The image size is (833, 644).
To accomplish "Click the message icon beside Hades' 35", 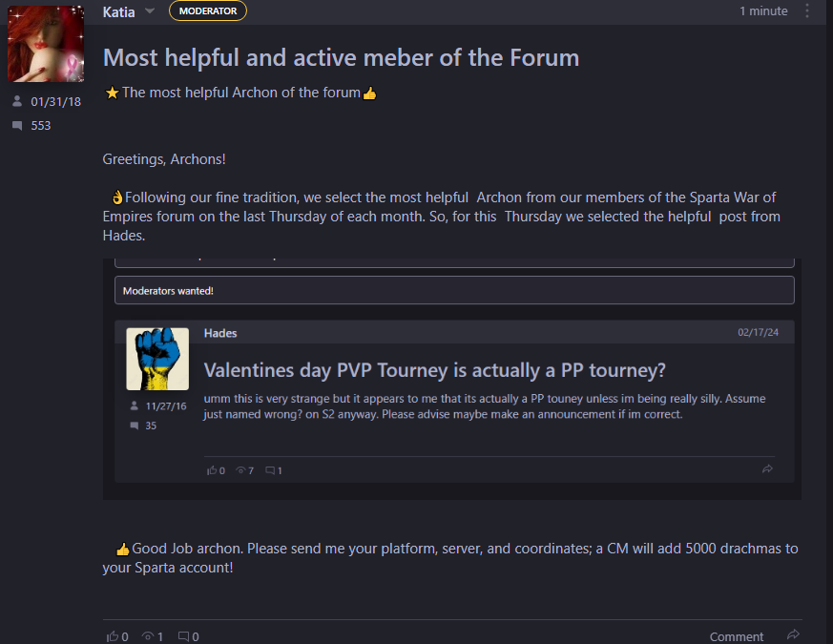I will (x=135, y=426).
